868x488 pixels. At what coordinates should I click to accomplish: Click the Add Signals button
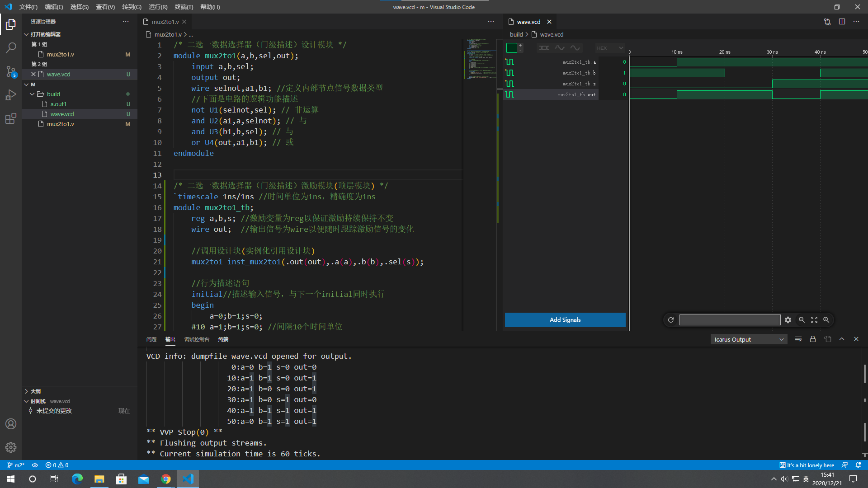click(565, 319)
